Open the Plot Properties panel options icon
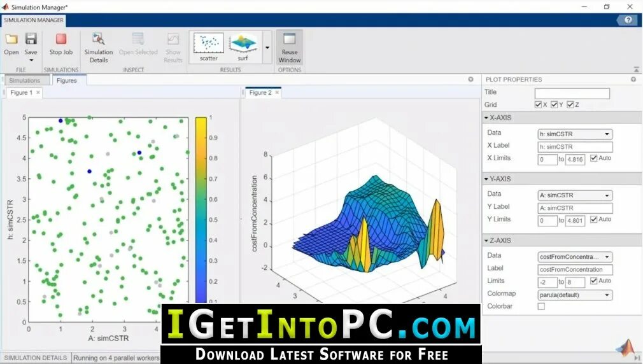This screenshot has width=643, height=364. (x=633, y=79)
